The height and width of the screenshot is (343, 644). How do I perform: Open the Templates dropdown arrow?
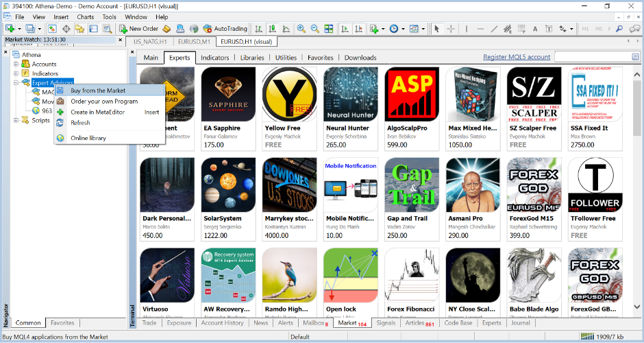[x=423, y=29]
